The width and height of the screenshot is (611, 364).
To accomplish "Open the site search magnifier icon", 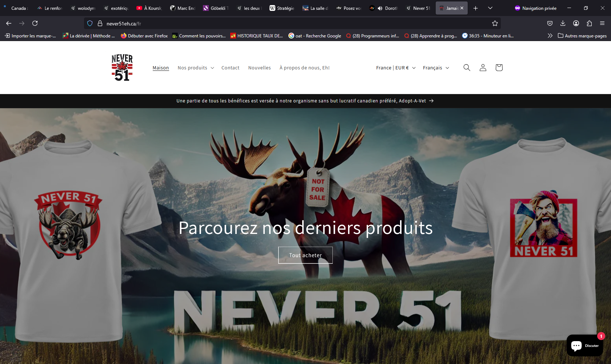I will point(467,68).
